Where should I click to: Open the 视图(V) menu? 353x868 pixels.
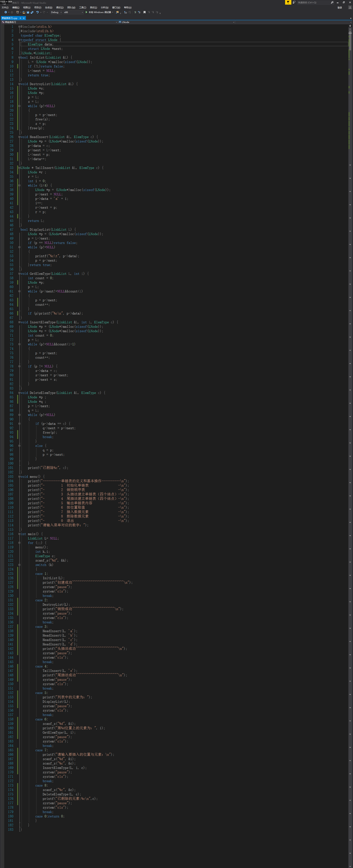click(x=27, y=7)
